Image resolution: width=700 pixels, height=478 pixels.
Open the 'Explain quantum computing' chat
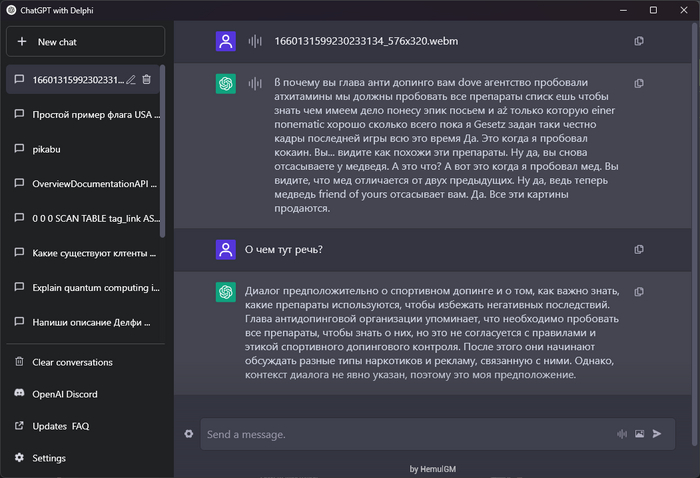point(85,288)
